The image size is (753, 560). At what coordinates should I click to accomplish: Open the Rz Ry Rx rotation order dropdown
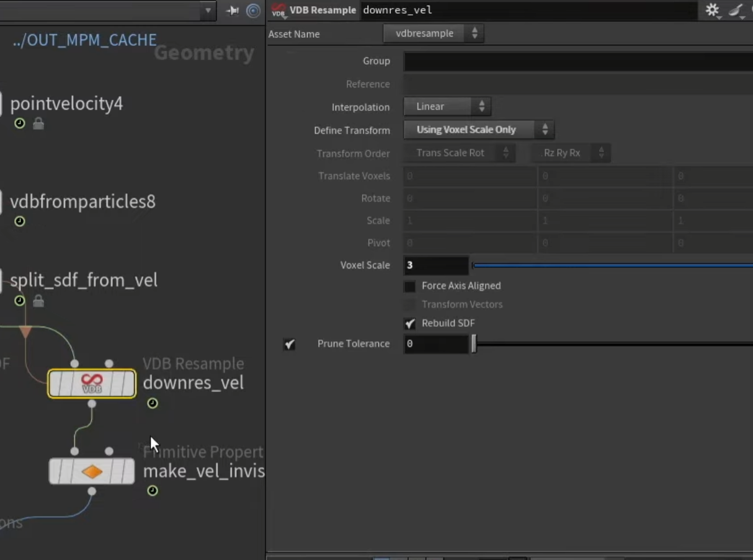571,153
